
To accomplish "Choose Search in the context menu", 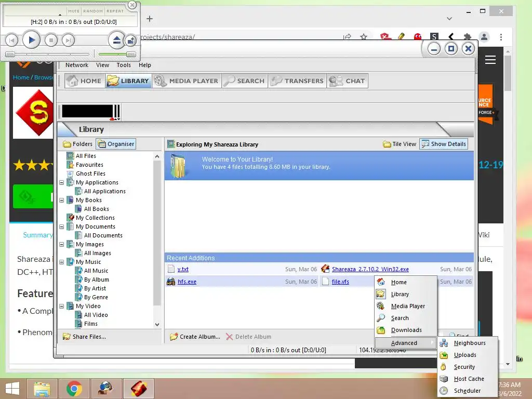I will point(406,318).
